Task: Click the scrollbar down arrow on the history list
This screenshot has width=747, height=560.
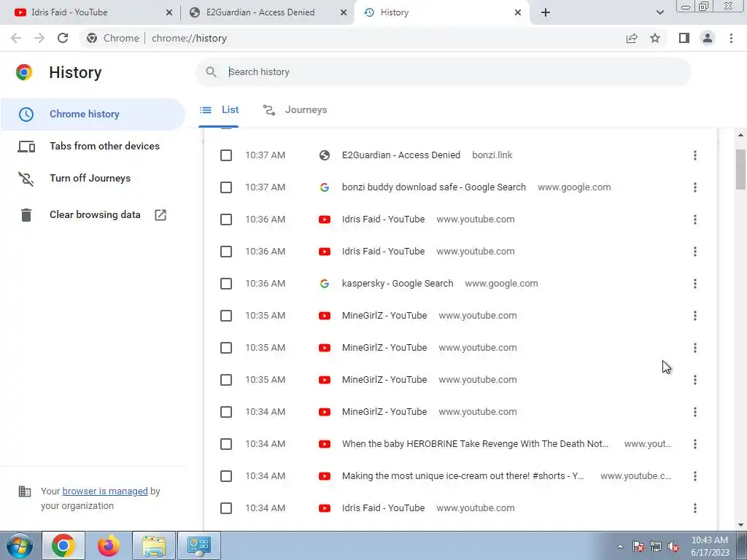Action: 740,525
